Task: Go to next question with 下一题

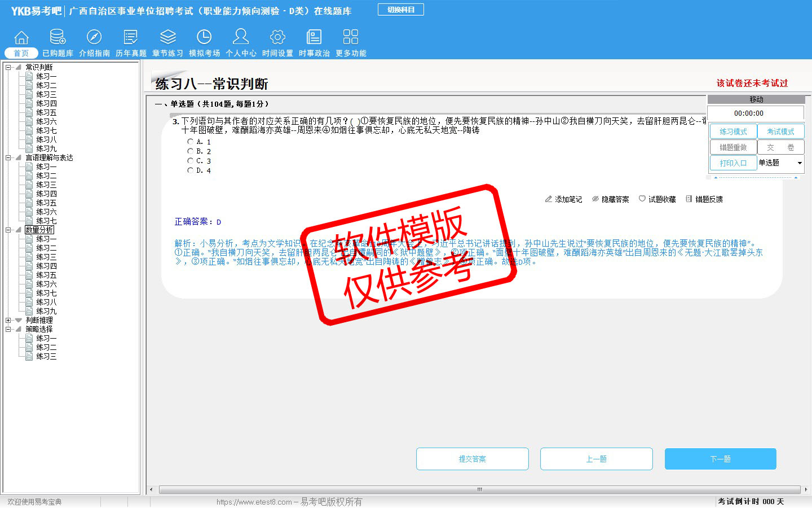Action: (721, 459)
